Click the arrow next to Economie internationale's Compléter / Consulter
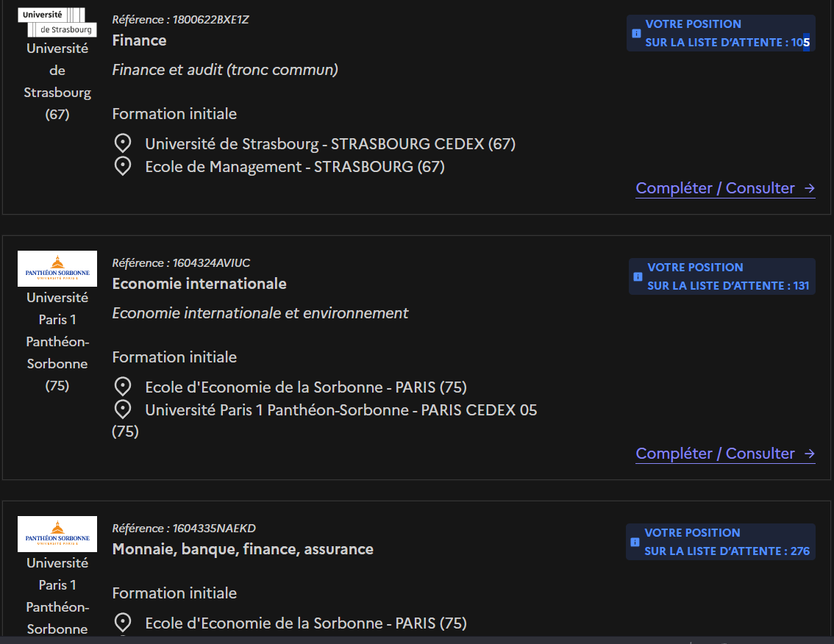 [x=809, y=454]
